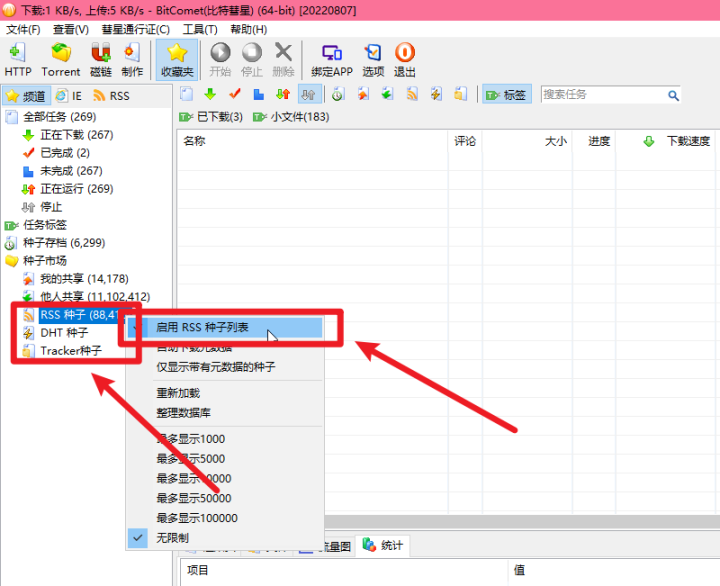Show all tasks via blank page filter icon

point(186,94)
